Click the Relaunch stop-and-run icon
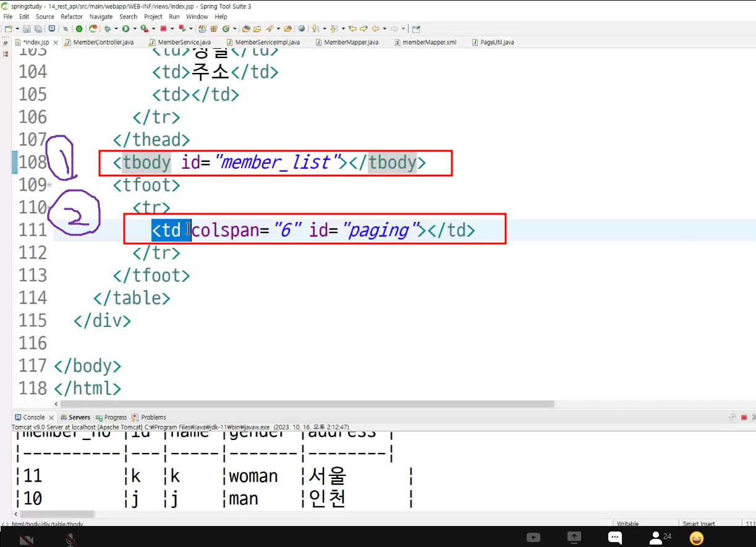 (182, 28)
